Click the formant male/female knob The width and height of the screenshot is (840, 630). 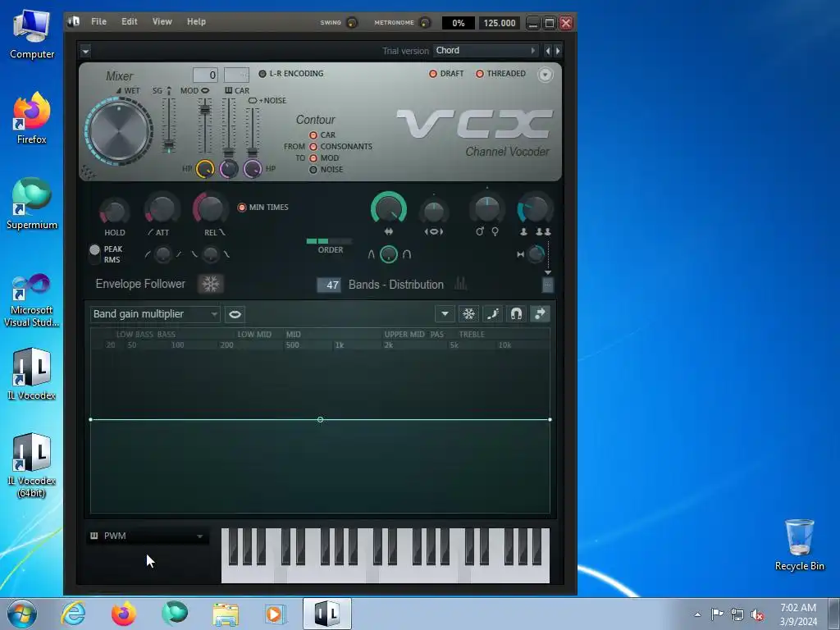pyautogui.click(x=487, y=209)
